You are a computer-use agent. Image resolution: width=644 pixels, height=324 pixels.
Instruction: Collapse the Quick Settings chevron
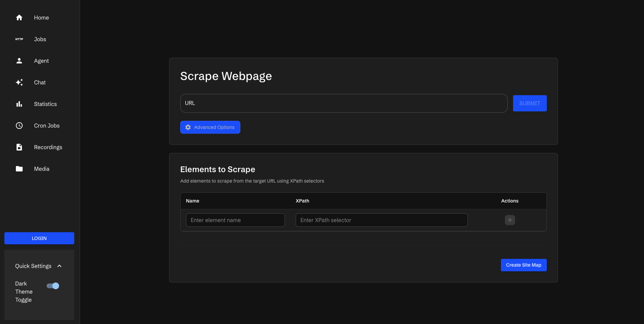[x=59, y=266]
